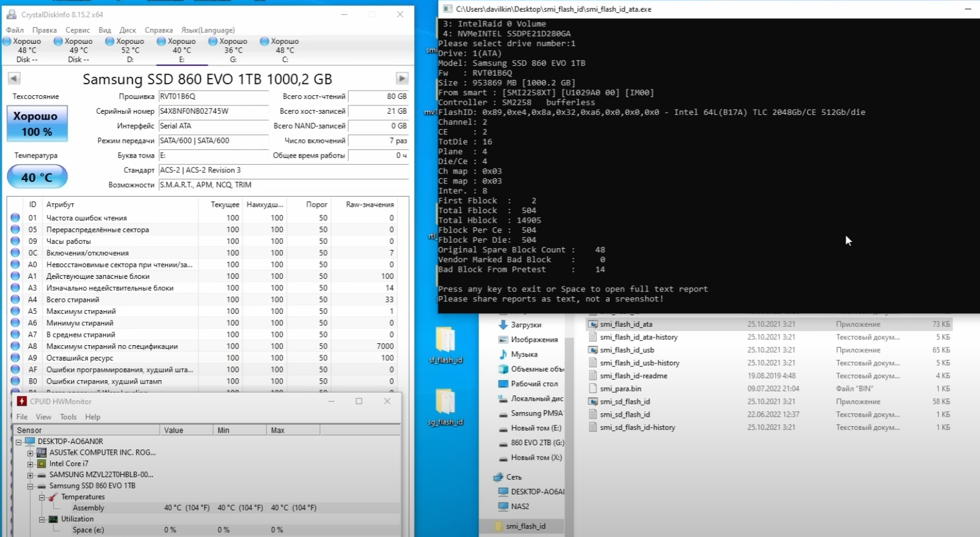The width and height of the screenshot is (980, 537).
Task: Select the smi_para.bin file icon
Action: point(593,388)
